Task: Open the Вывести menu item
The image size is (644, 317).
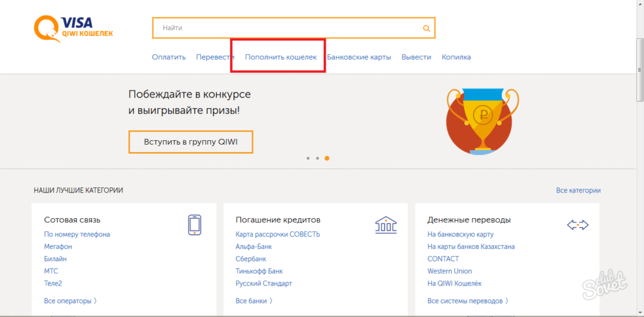Action: [x=416, y=57]
